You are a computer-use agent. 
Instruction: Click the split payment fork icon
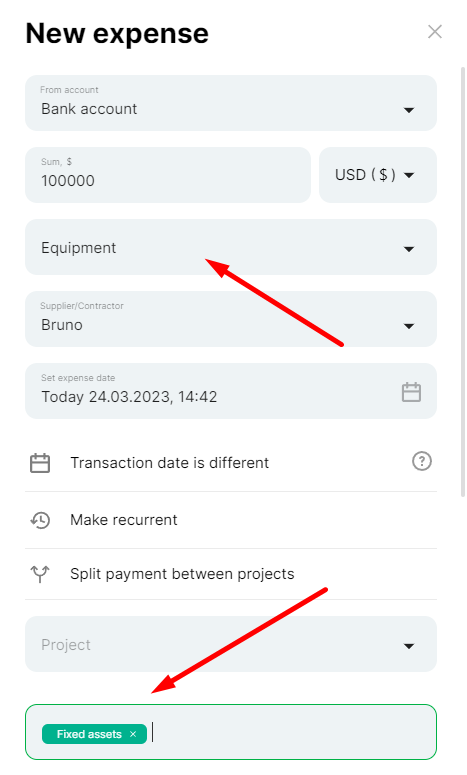[40, 573]
